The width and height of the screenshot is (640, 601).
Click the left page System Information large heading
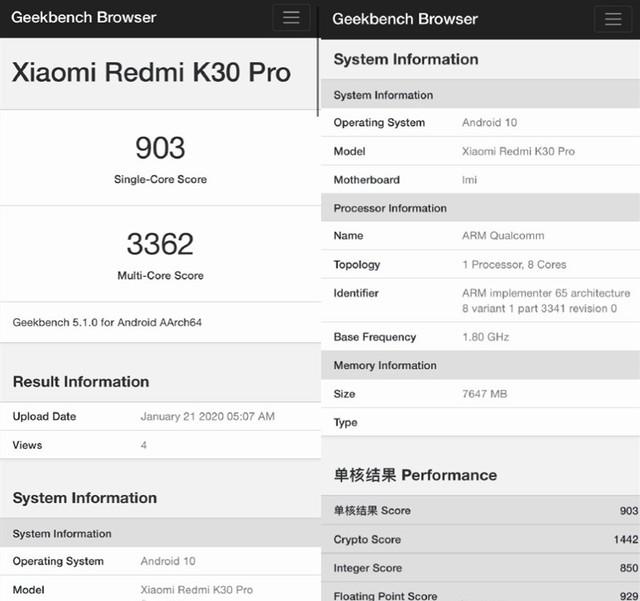point(85,498)
